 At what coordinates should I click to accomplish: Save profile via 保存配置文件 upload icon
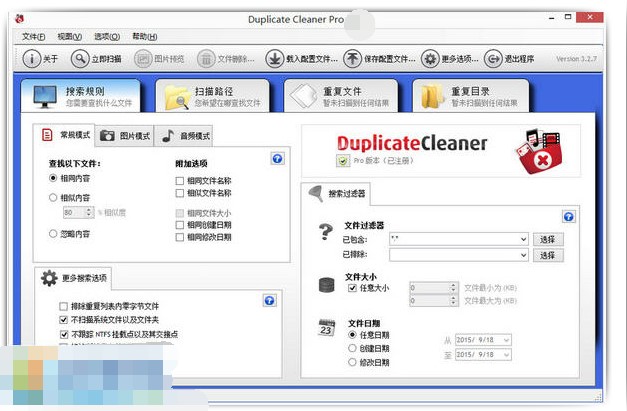[x=352, y=59]
